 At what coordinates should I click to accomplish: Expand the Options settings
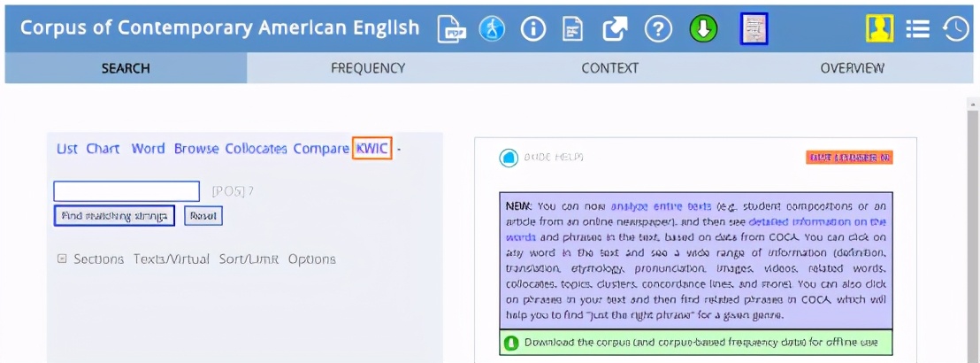pyautogui.click(x=312, y=259)
